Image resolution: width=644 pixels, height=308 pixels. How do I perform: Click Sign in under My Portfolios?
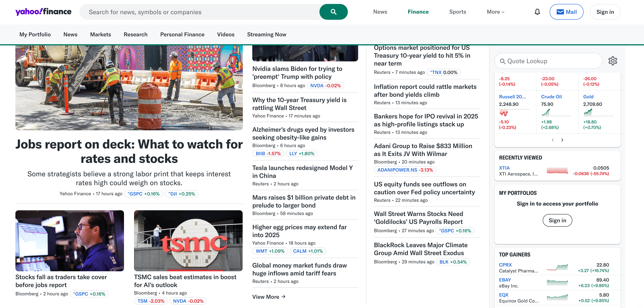point(557,220)
